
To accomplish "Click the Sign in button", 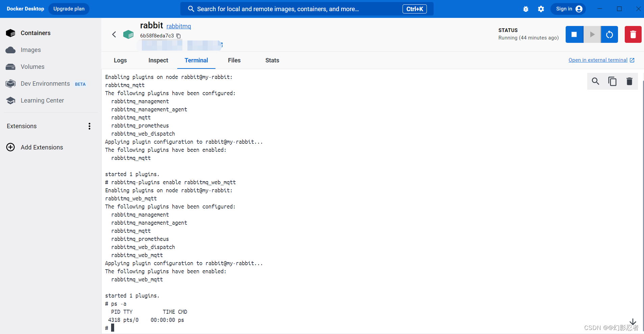I will pos(568,9).
